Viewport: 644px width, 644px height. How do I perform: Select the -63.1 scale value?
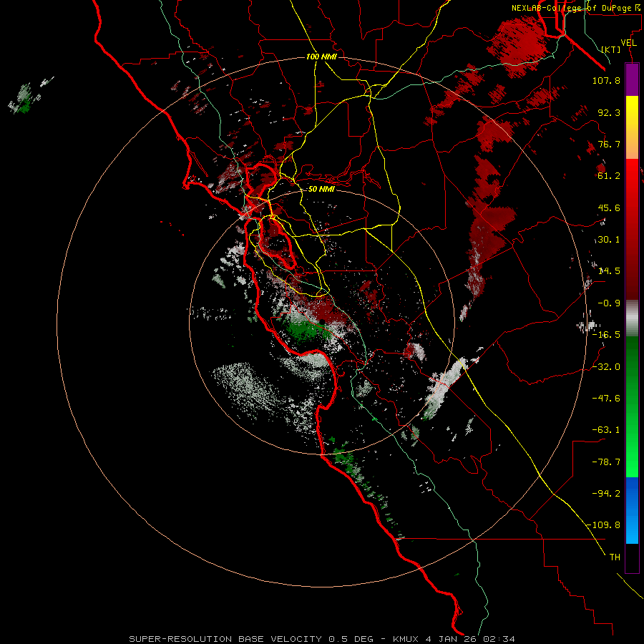pyautogui.click(x=606, y=430)
